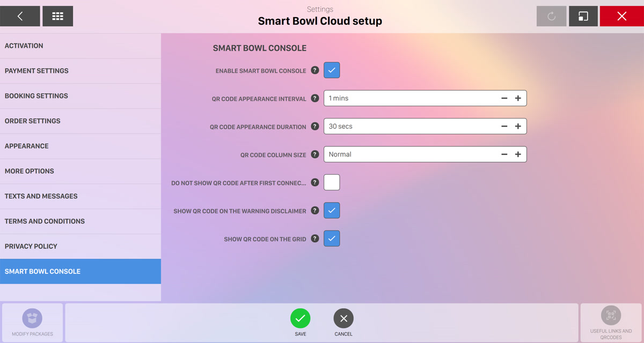Uncheck Show QR Code on the Grid
The image size is (644, 343).
(x=332, y=238)
